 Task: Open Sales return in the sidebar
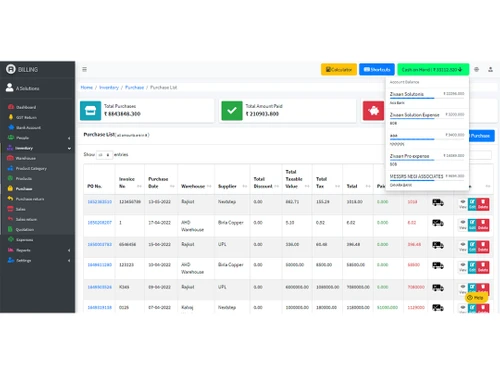[x=22, y=219]
